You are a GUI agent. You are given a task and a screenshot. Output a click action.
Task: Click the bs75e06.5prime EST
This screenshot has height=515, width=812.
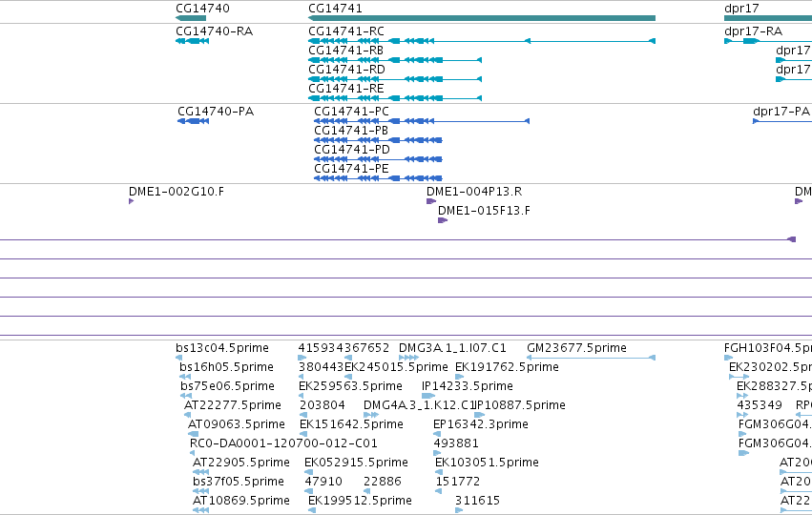tap(227, 386)
